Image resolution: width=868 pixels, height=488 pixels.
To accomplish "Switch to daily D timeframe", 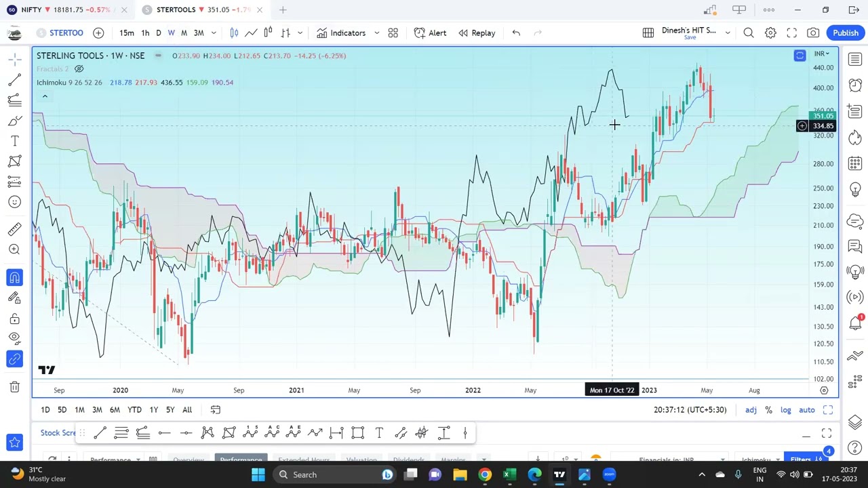I will point(159,33).
